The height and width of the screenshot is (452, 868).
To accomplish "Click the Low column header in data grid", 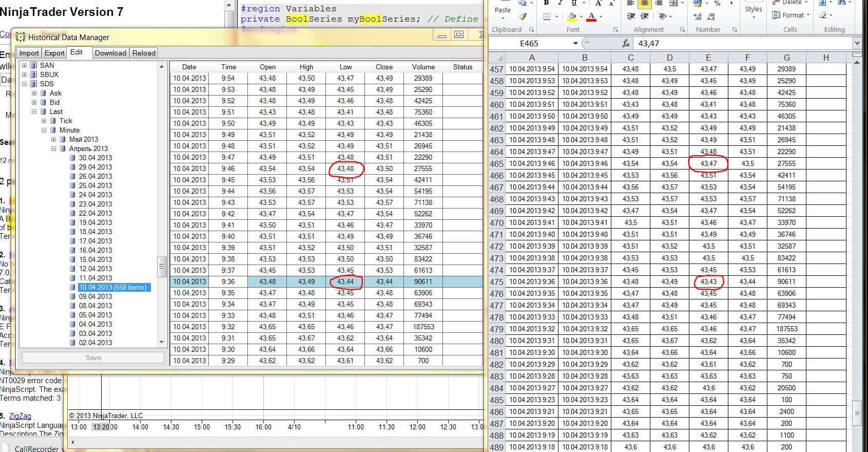I will click(345, 67).
